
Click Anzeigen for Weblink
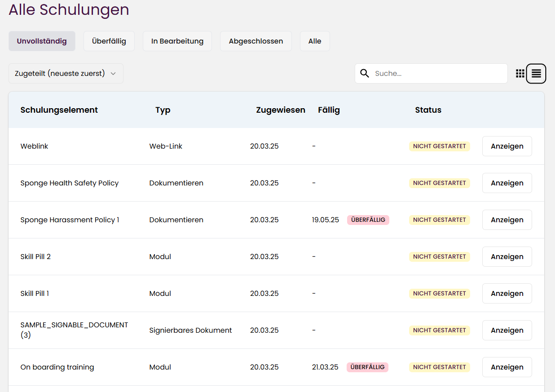507,146
